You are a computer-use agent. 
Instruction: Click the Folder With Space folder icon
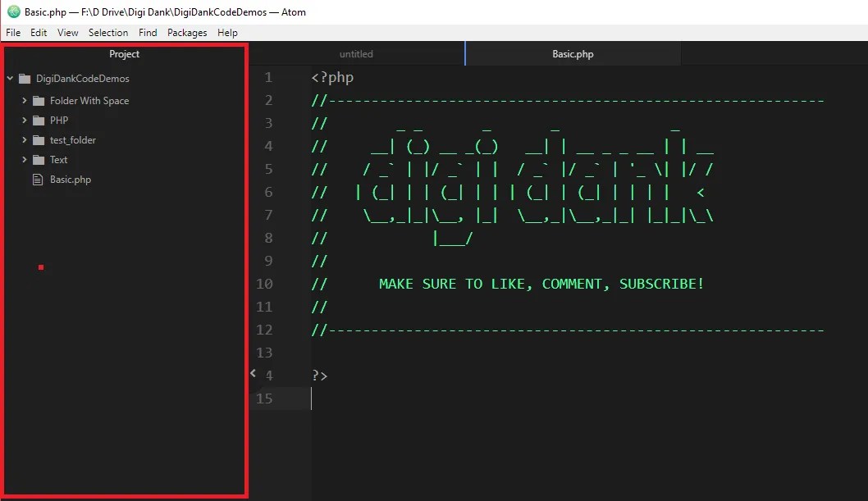[39, 101]
